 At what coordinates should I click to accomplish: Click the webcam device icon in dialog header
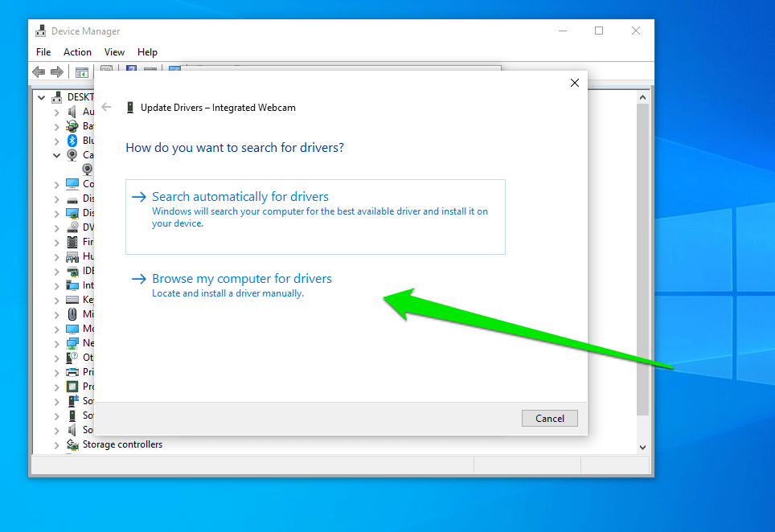130,108
